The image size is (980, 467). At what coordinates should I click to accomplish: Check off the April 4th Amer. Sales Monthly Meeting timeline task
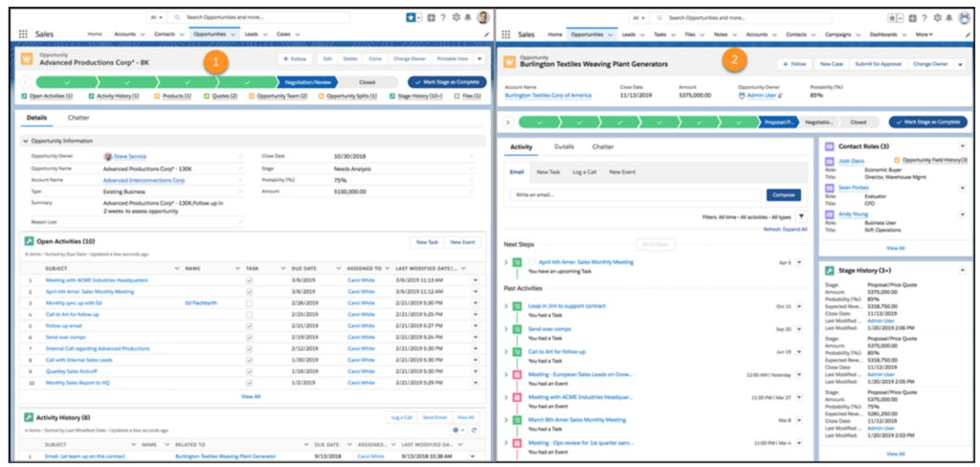532,262
